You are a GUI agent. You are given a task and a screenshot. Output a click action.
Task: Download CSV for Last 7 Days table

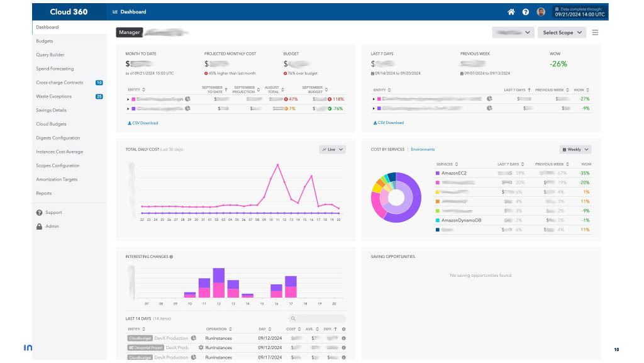point(388,123)
